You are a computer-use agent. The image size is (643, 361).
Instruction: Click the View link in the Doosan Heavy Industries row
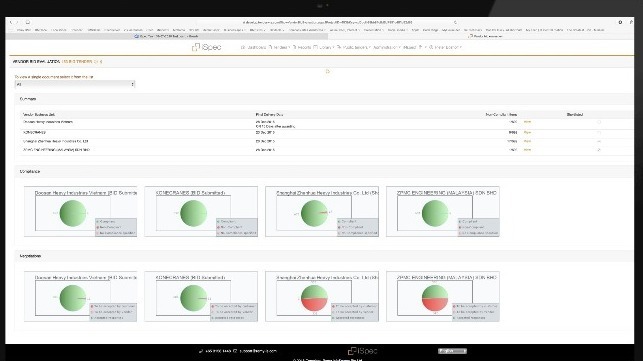tap(527, 122)
